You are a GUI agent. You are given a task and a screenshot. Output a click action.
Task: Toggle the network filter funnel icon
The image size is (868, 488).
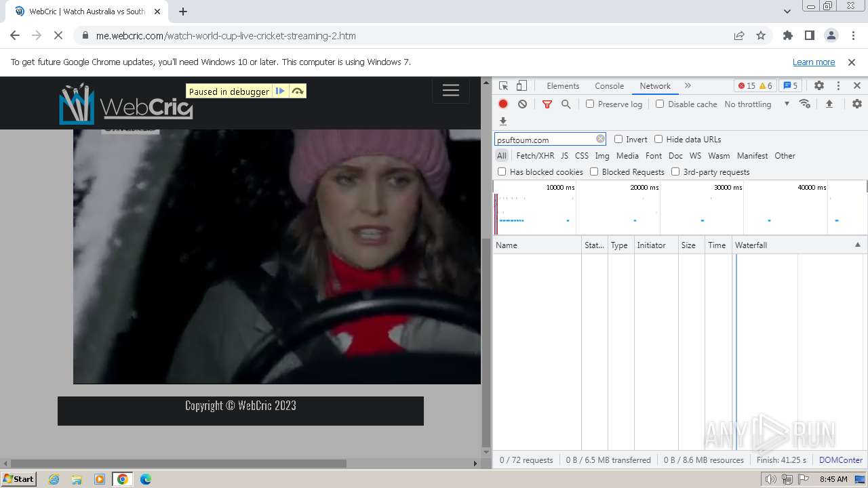547,104
